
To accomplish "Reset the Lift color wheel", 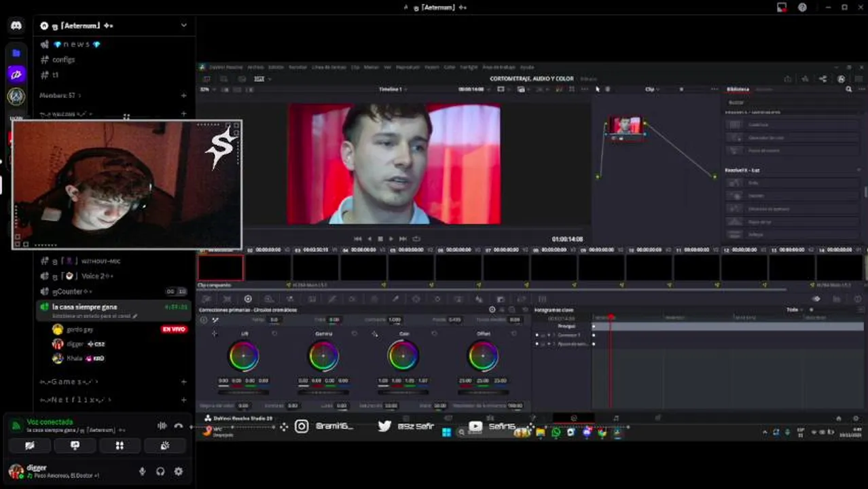I will 274,334.
